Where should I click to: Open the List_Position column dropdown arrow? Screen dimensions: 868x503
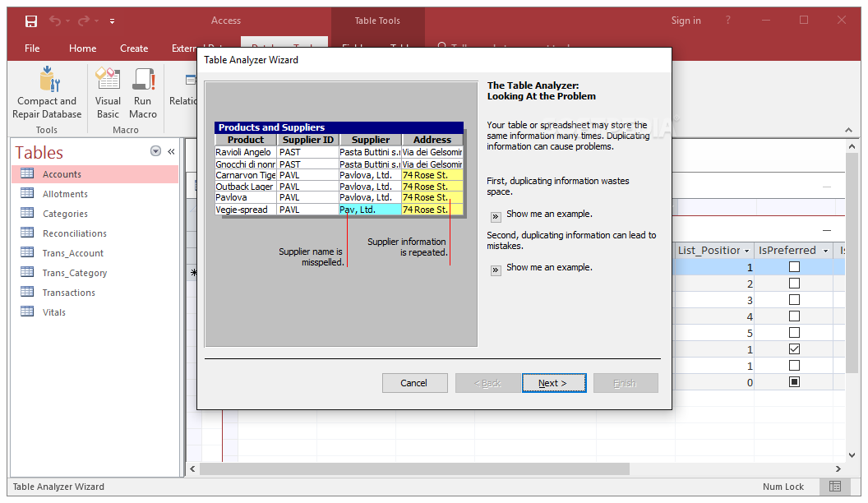pyautogui.click(x=746, y=251)
